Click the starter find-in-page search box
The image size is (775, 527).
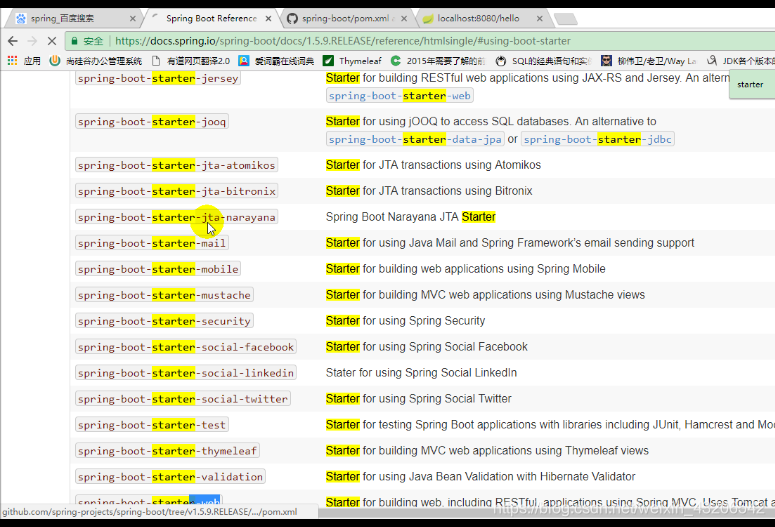click(x=751, y=85)
